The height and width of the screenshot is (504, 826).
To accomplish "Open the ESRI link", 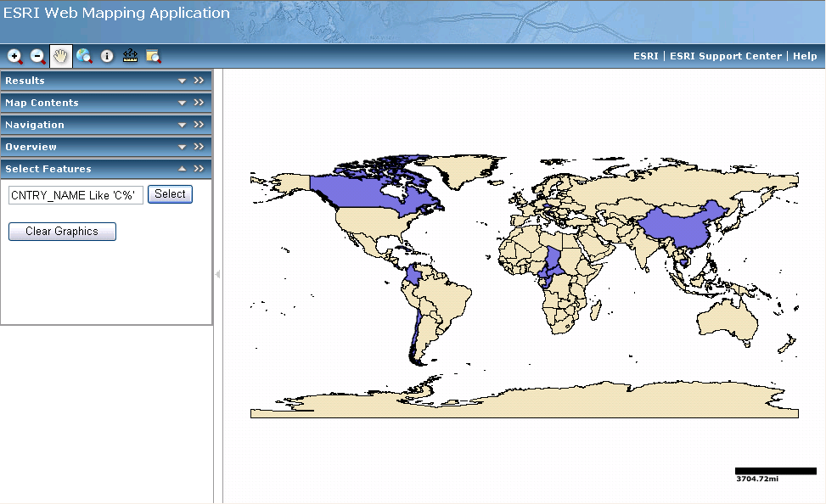I will [x=645, y=56].
